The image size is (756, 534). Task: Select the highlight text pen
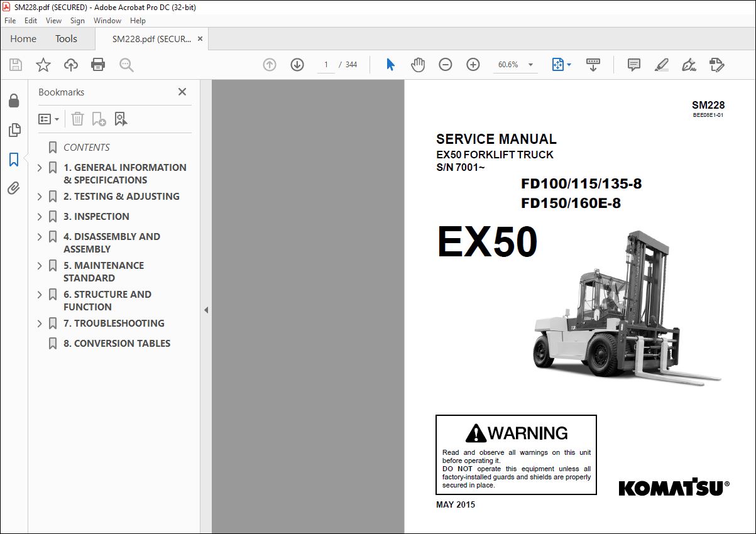click(661, 65)
